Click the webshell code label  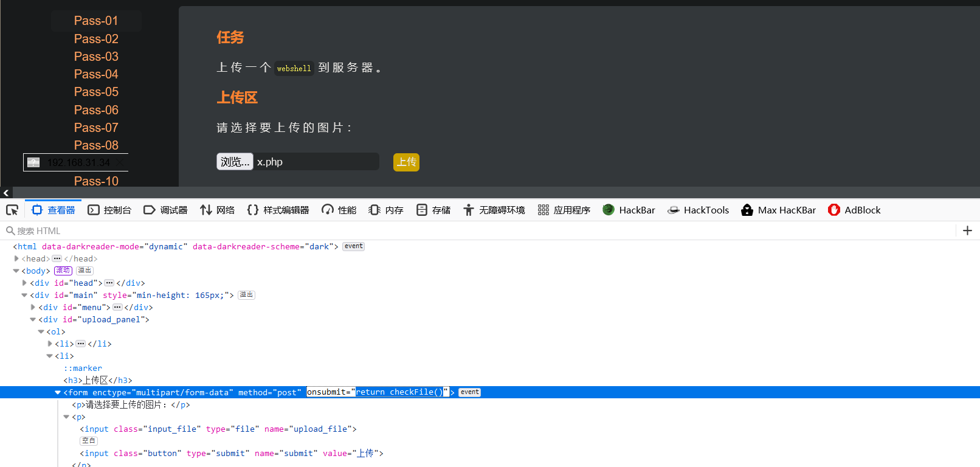click(294, 68)
